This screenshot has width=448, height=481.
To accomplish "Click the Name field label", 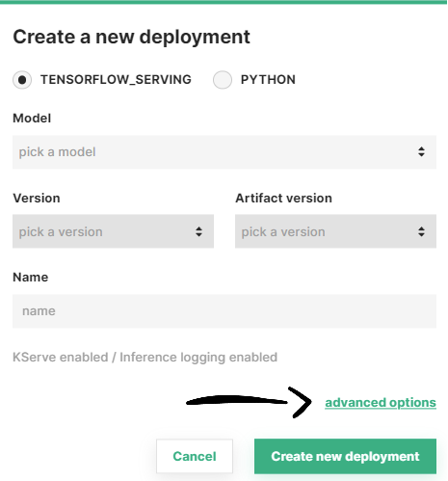I will [x=31, y=278].
